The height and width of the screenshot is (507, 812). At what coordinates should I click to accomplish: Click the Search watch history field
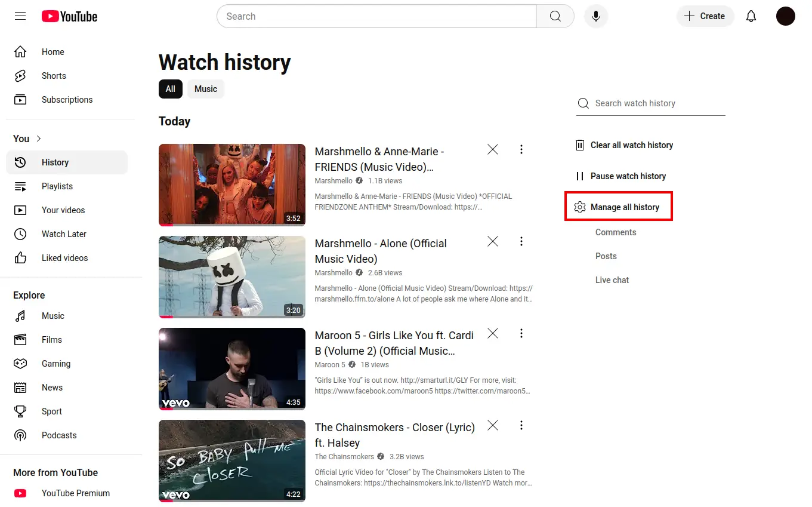coord(650,103)
